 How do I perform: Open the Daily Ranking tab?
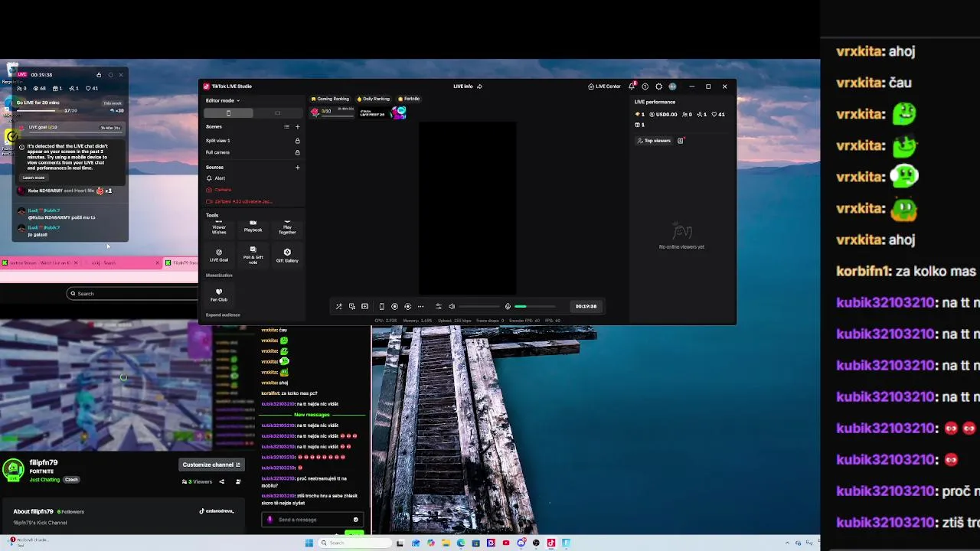pos(374,99)
